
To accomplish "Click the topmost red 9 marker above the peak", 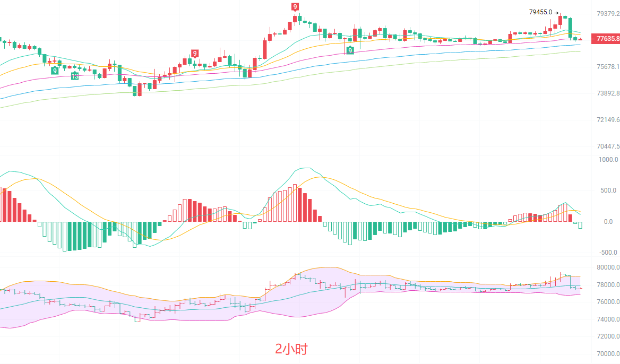I will point(295,7).
